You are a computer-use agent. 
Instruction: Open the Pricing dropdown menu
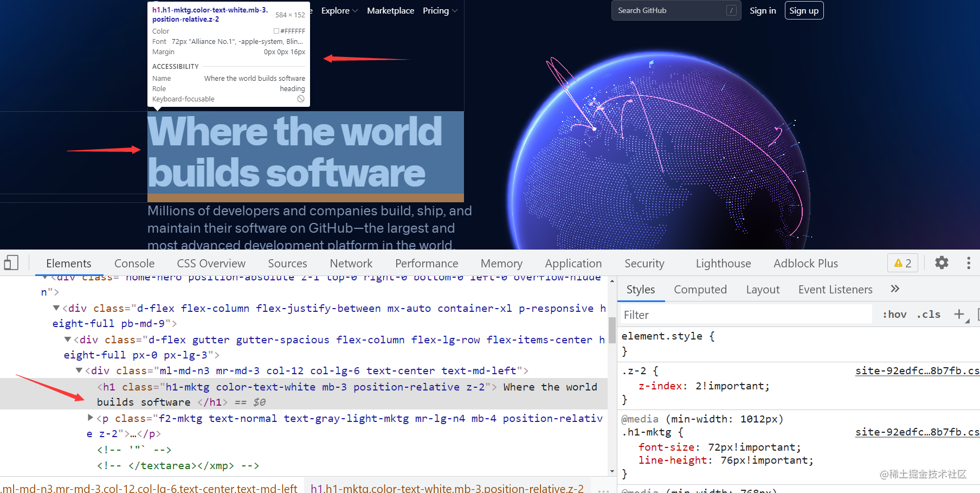pyautogui.click(x=440, y=10)
